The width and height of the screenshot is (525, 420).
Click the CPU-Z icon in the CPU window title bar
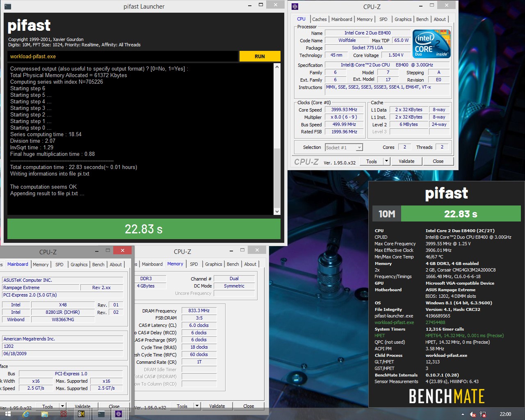(x=295, y=6)
